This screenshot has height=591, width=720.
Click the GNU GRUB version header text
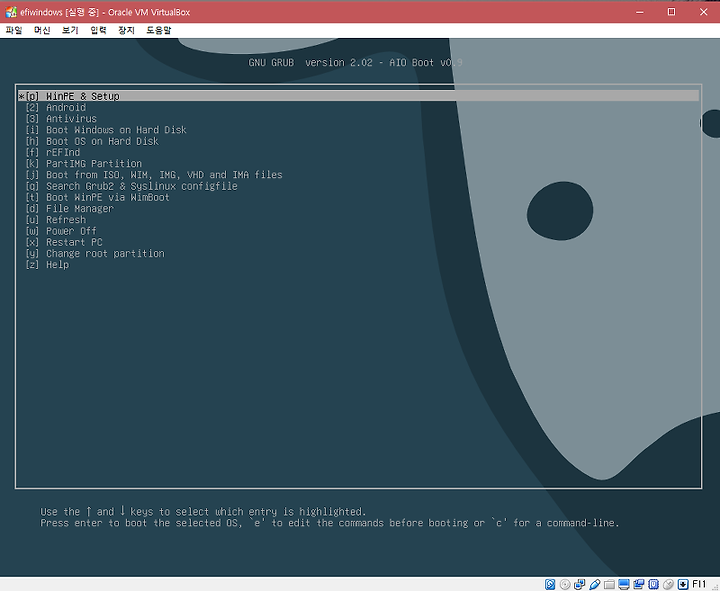click(355, 62)
